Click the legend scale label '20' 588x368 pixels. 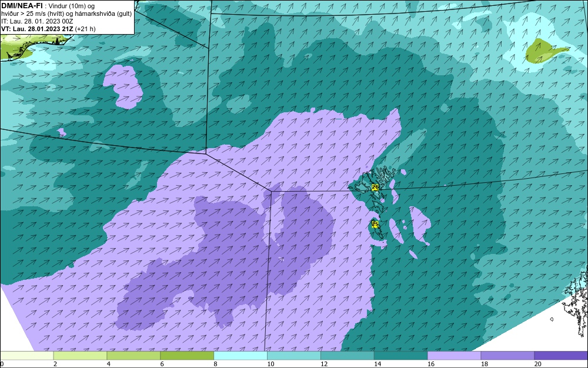pyautogui.click(x=538, y=364)
